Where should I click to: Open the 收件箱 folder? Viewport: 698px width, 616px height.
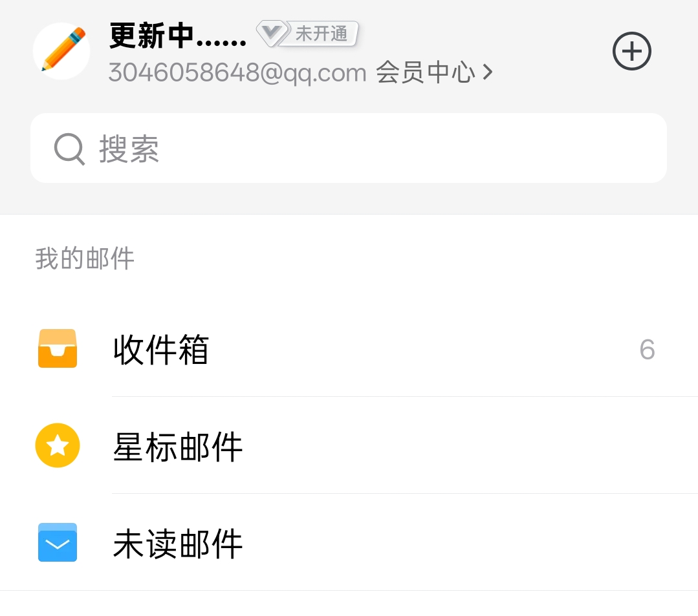click(161, 350)
